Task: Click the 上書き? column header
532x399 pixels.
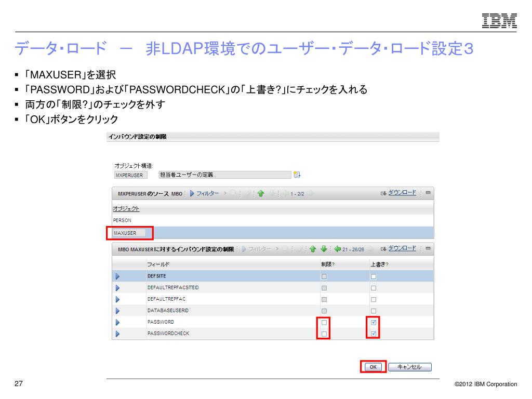Action: [379, 264]
